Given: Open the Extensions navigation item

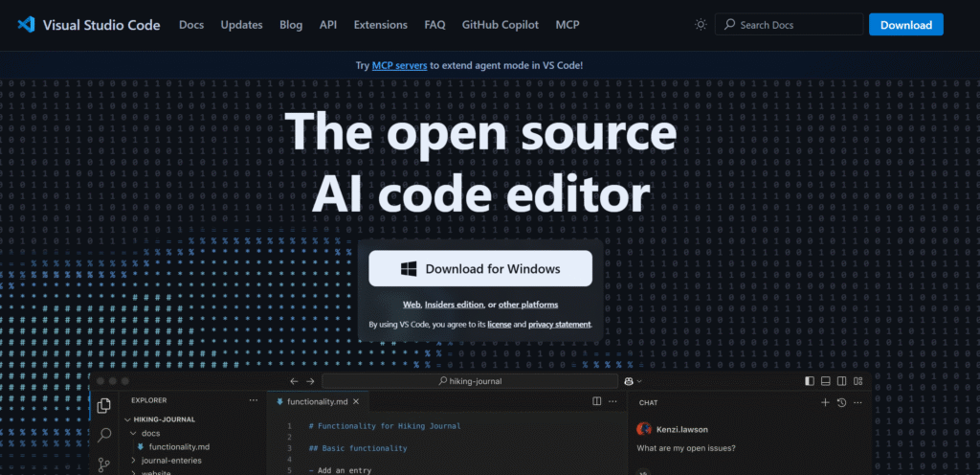Looking at the screenshot, I should 381,25.
